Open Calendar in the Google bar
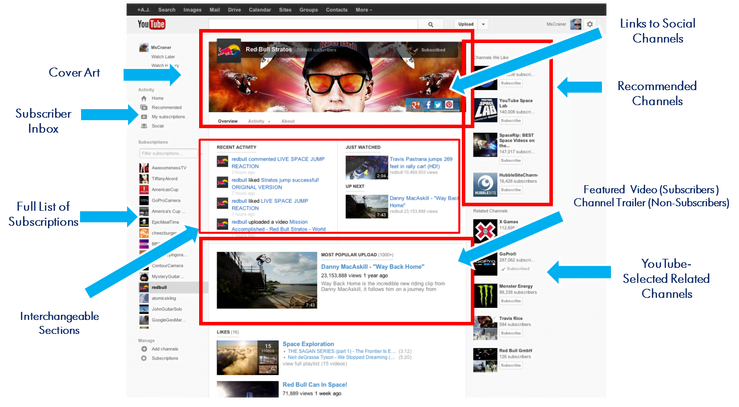 (x=260, y=9)
